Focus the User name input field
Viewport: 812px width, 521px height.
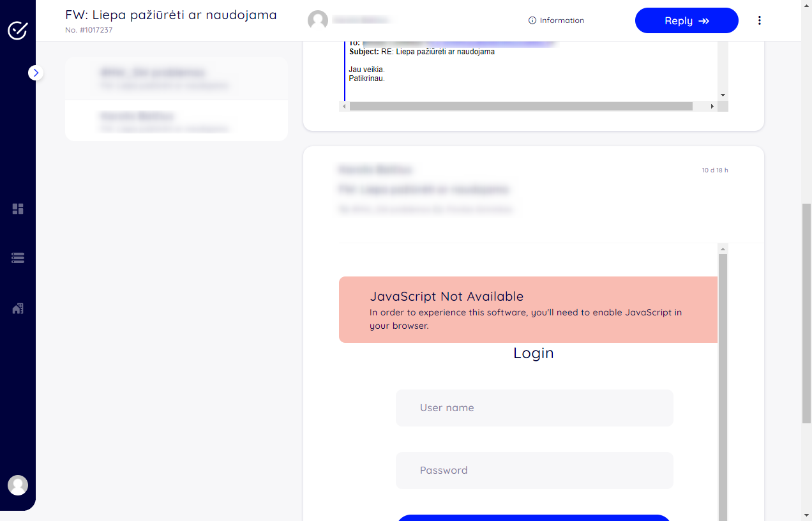coord(534,408)
